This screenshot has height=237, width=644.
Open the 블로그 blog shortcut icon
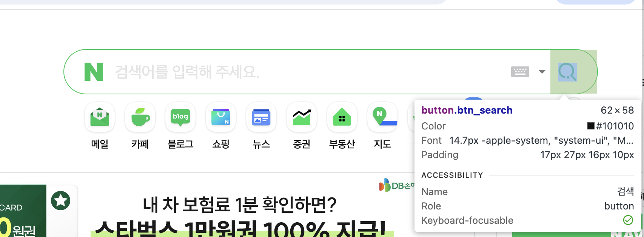coord(180,117)
